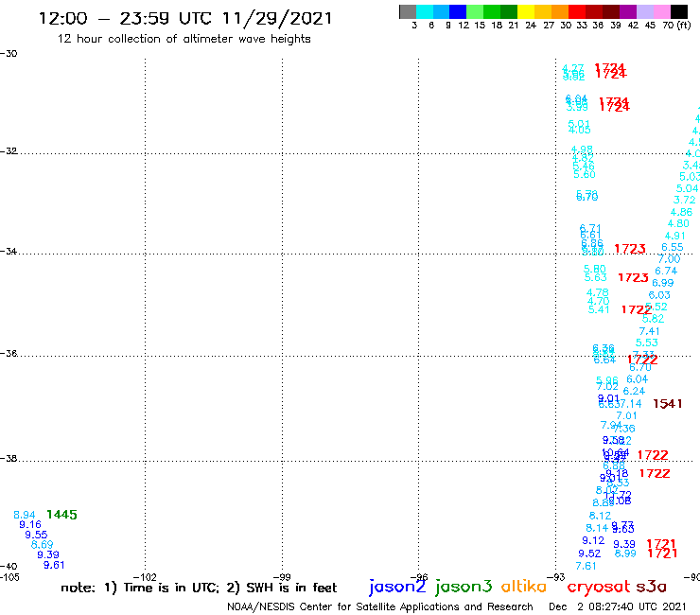Click the 8.94 wave height value
700x615 pixels.
pyautogui.click(x=25, y=515)
